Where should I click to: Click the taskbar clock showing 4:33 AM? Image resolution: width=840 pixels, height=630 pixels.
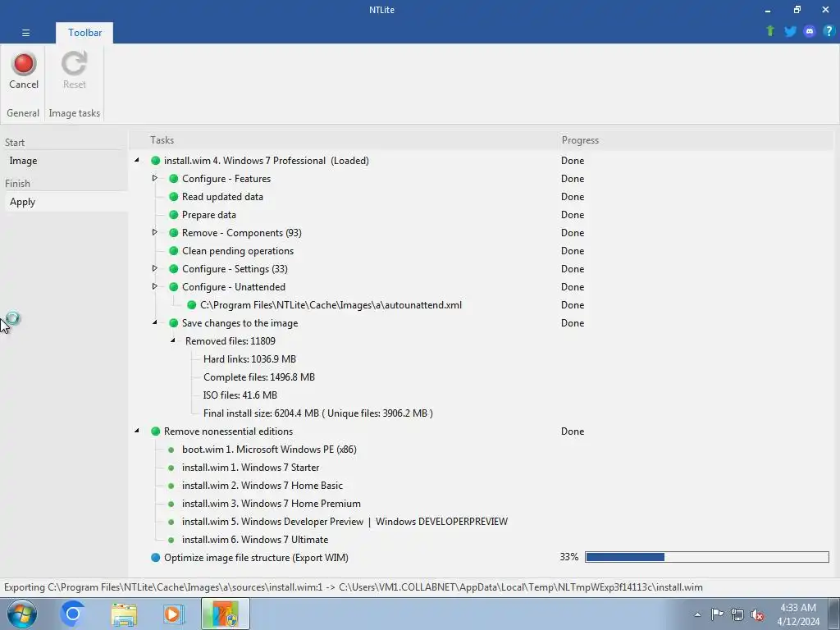coord(798,614)
